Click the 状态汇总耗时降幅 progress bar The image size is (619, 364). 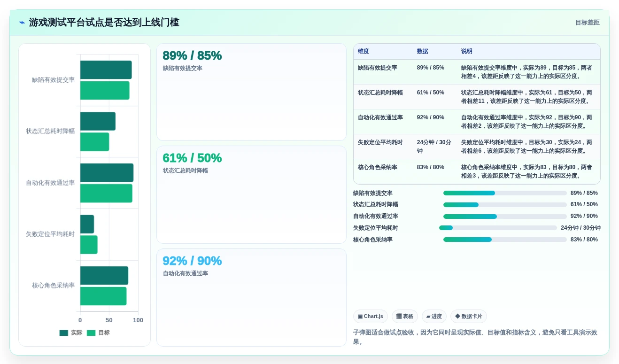(505, 205)
